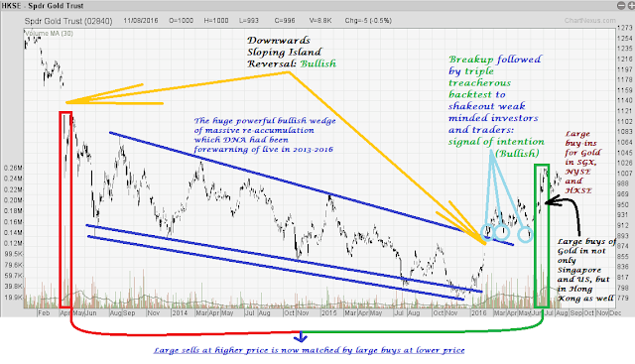Select the 'Volume MA (30)' indicator label
The width and height of the screenshot is (635, 364).
pyautogui.click(x=49, y=33)
